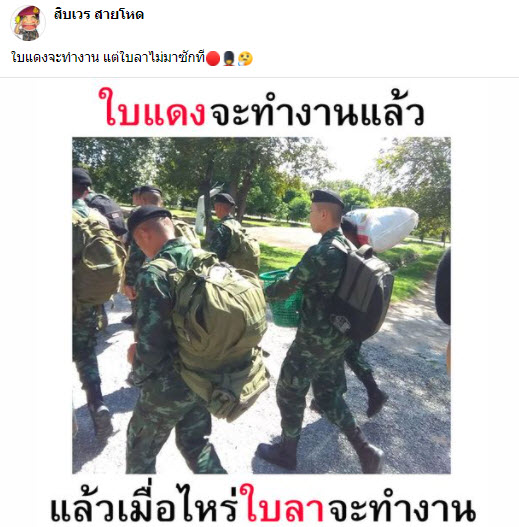Click the black backpack on the soldier
The width and height of the screenshot is (519, 527).
(363, 290)
